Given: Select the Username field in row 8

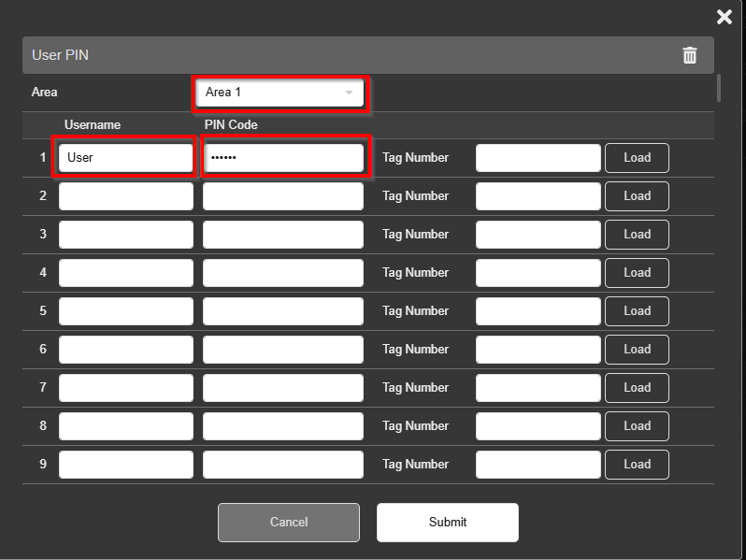Looking at the screenshot, I should click(x=126, y=426).
